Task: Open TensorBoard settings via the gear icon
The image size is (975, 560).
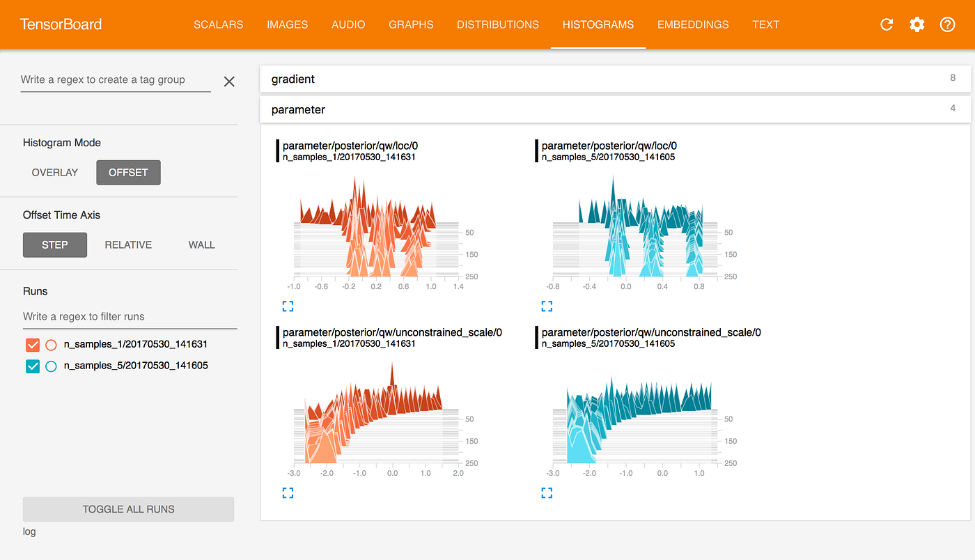Action: click(916, 24)
